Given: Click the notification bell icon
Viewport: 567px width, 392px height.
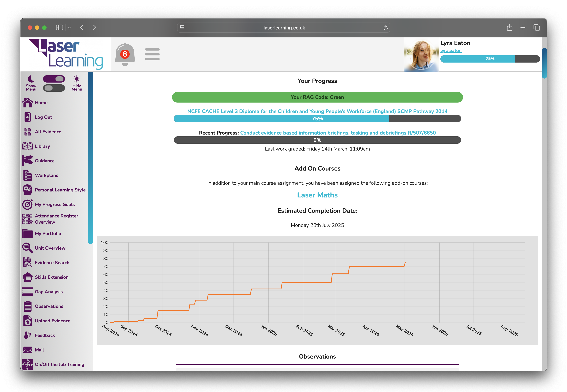Looking at the screenshot, I should (125, 54).
